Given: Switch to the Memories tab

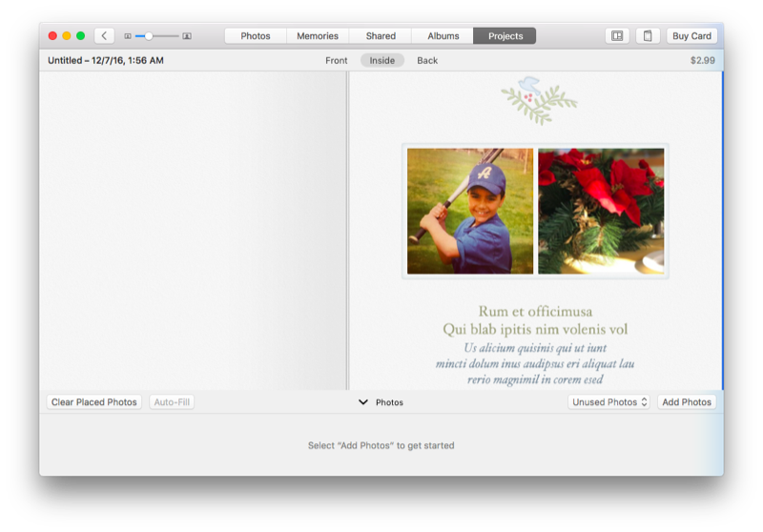Looking at the screenshot, I should pos(318,36).
